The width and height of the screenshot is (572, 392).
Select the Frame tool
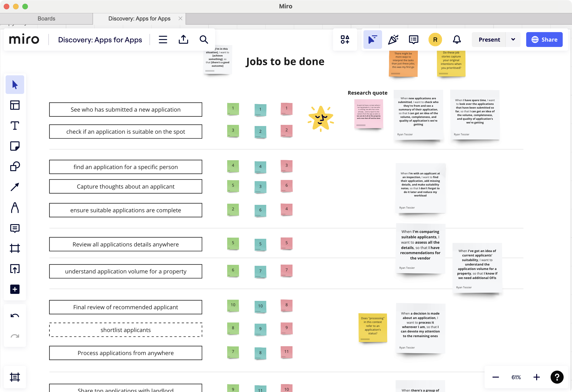tap(15, 248)
